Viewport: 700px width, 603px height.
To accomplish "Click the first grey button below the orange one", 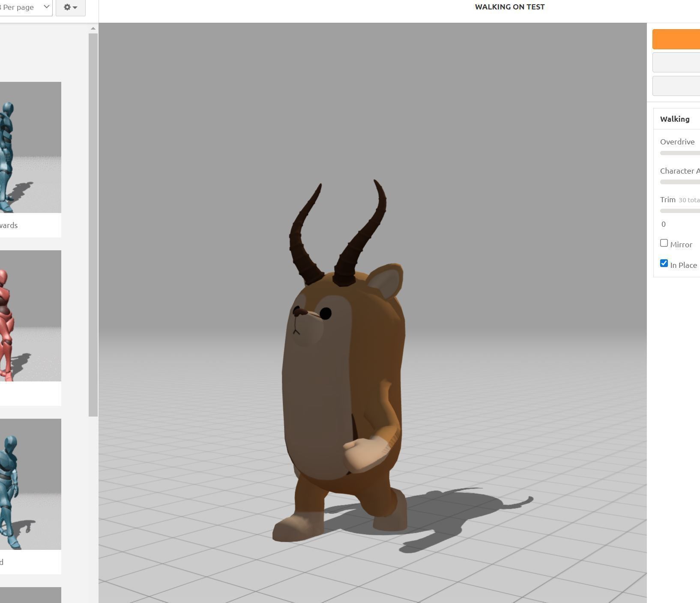I will click(x=676, y=62).
